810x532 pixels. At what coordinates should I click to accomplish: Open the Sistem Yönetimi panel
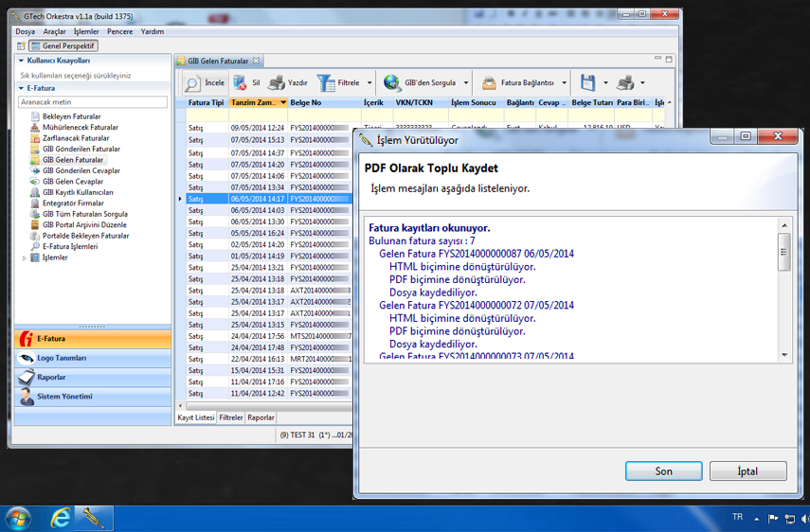(93, 397)
